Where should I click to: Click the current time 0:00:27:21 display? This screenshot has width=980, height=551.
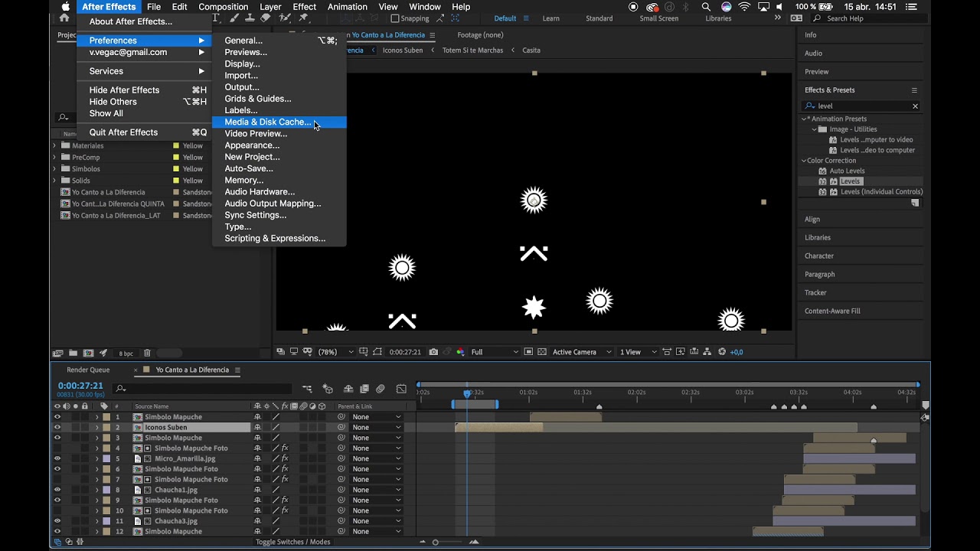click(80, 386)
